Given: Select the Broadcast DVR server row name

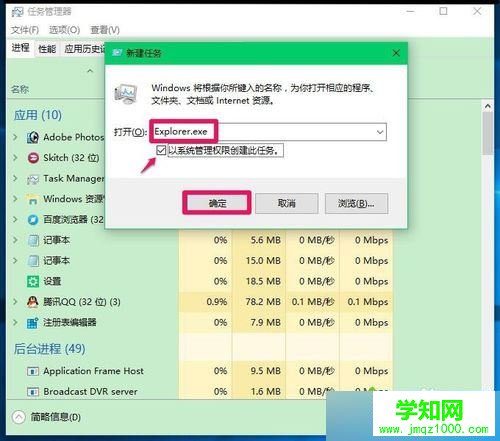Looking at the screenshot, I should [90, 391].
